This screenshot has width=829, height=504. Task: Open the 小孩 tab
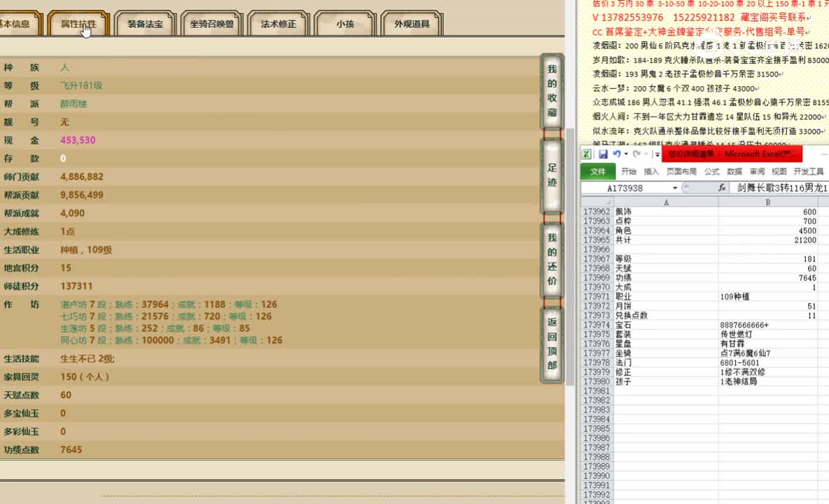tap(344, 24)
